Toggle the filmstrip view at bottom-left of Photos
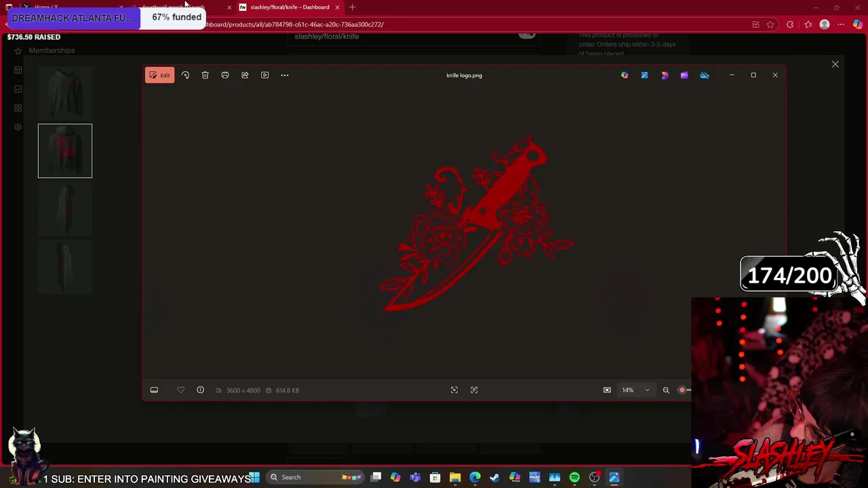The width and height of the screenshot is (868, 488). (x=154, y=390)
